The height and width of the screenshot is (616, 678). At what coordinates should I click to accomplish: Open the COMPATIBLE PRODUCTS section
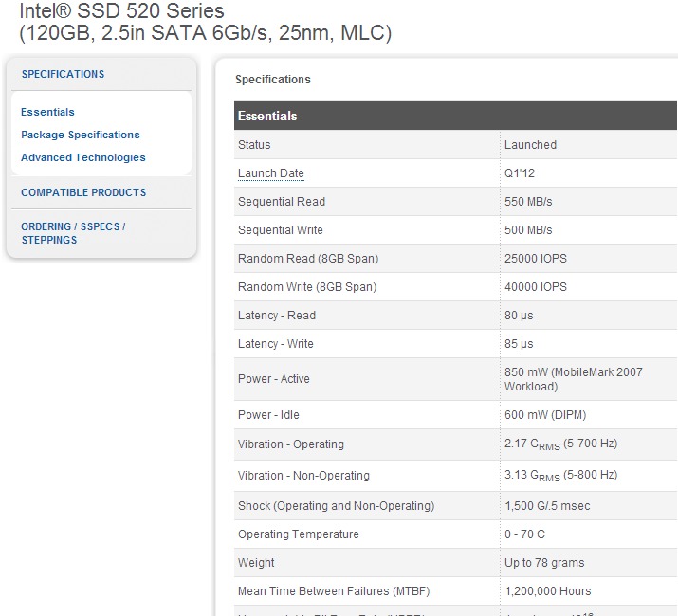click(x=83, y=192)
